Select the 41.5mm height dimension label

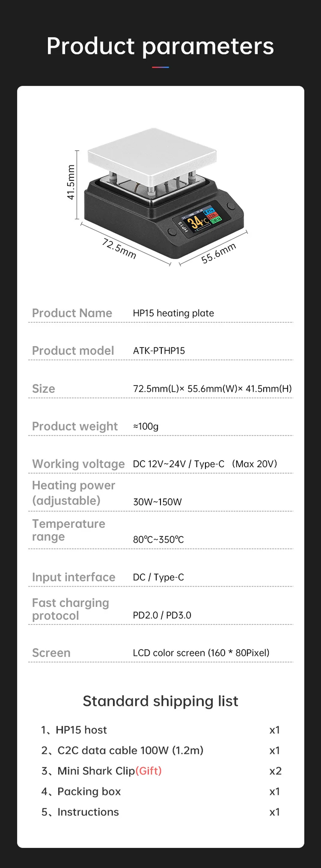(71, 182)
